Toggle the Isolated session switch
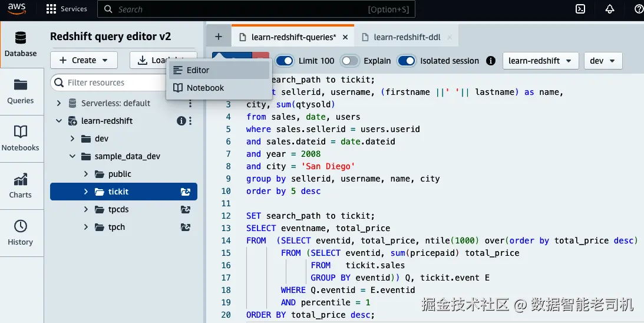 pos(406,61)
